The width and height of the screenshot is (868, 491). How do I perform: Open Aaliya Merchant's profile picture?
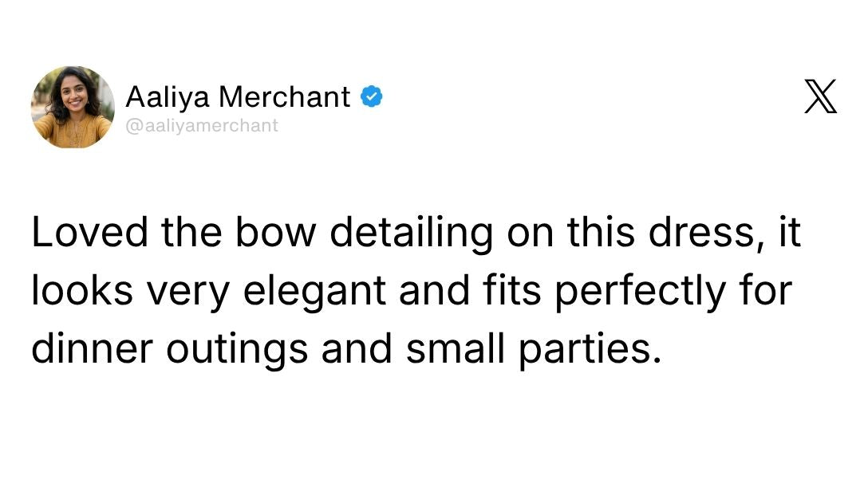coord(73,107)
